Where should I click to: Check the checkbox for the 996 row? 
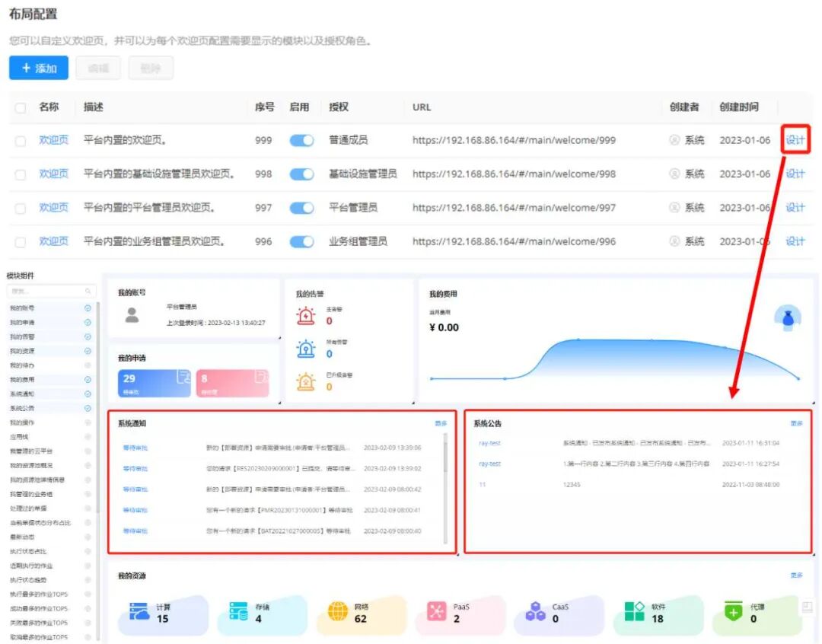[x=21, y=241]
